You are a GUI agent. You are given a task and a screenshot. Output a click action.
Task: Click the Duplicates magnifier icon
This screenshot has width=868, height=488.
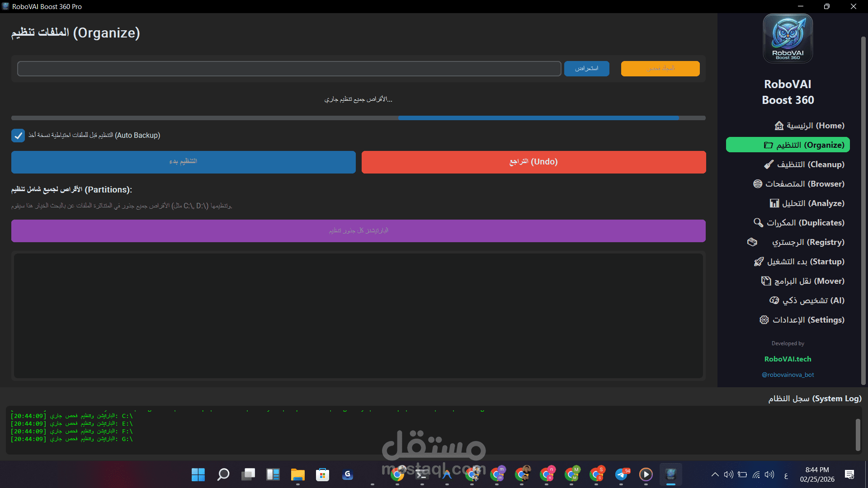click(x=758, y=223)
